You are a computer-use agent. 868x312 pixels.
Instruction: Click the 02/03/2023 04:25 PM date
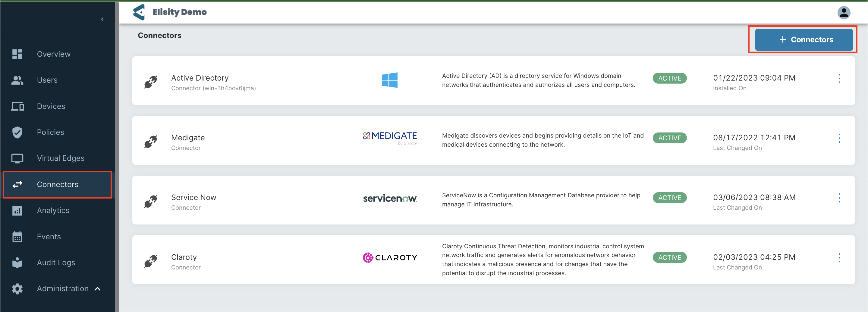pyautogui.click(x=754, y=257)
